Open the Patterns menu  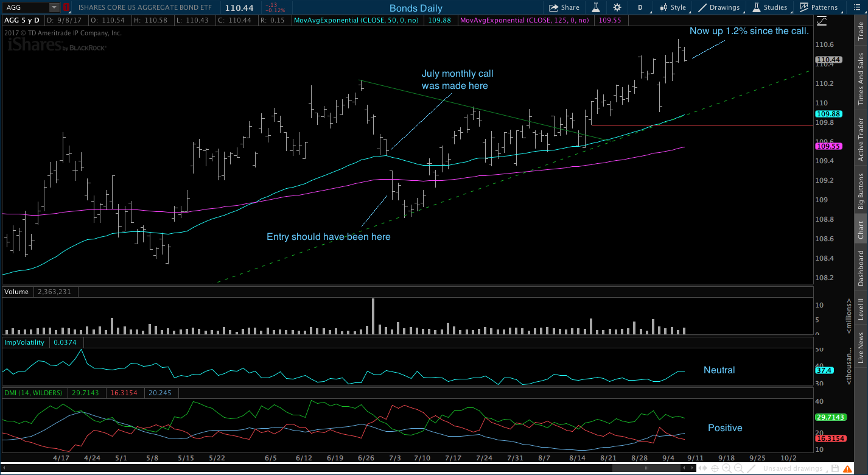click(819, 7)
